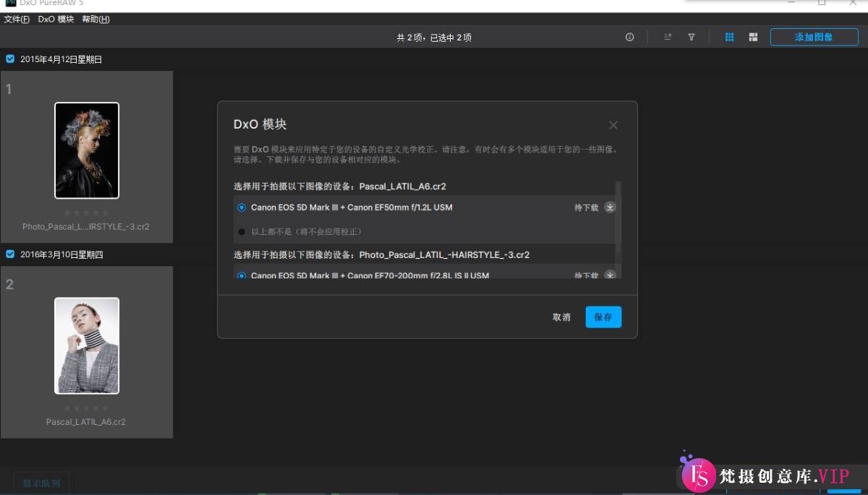Click the Pascal_LATIL_A6.cr2 filename under thumbnail
Viewport: 868px width, 495px height.
pyautogui.click(x=86, y=421)
